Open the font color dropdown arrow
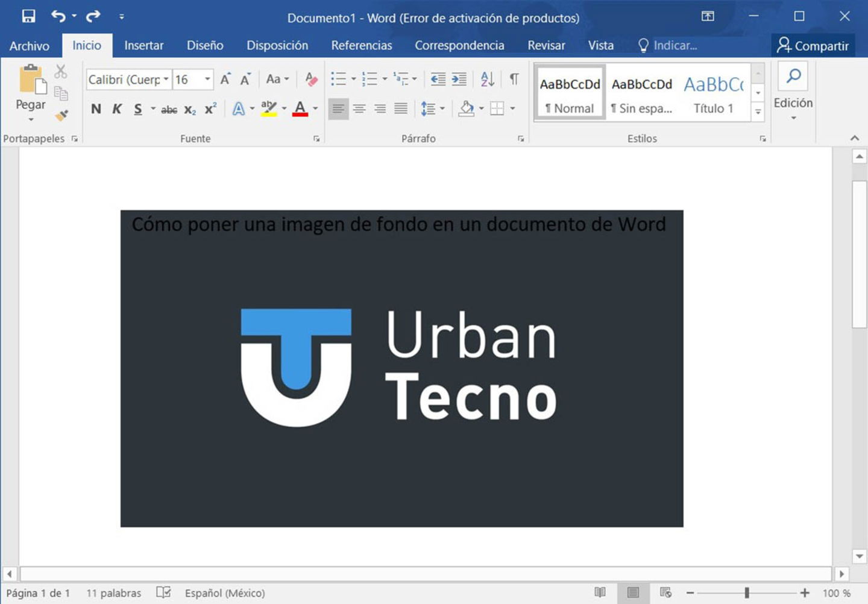Viewport: 868px width, 604px height. (x=315, y=109)
